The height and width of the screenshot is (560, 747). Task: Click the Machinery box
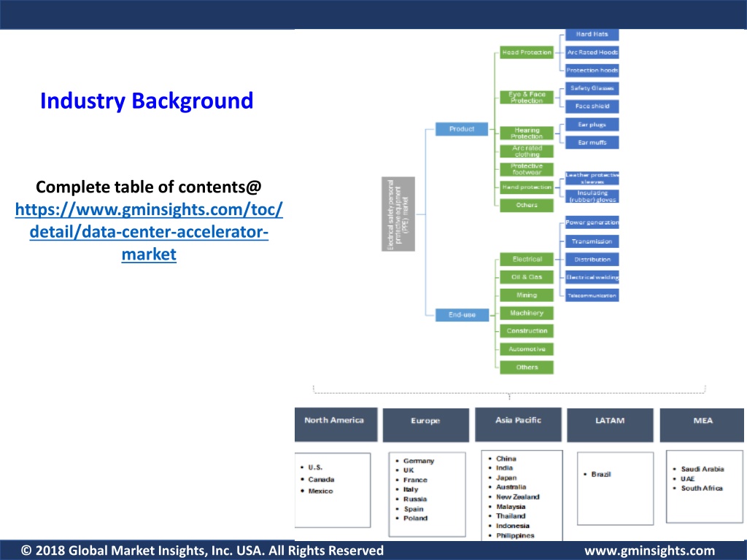point(527,314)
